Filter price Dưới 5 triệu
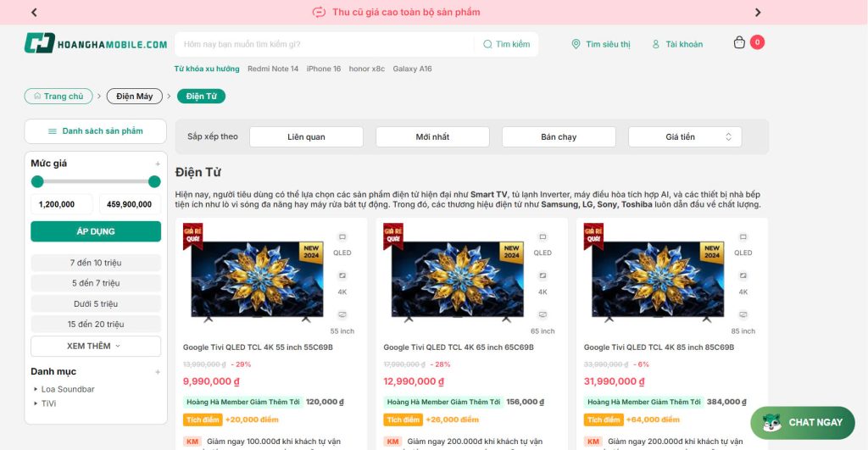868x450 pixels. point(96,304)
